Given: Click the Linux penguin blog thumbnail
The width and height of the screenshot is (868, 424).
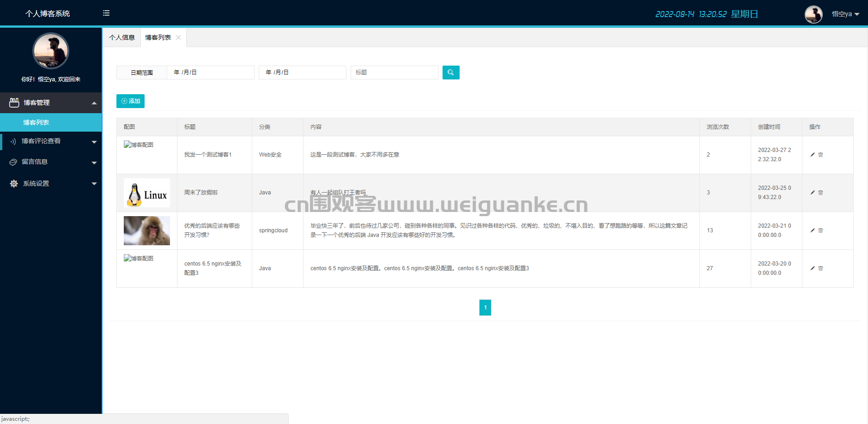Looking at the screenshot, I should tap(147, 193).
